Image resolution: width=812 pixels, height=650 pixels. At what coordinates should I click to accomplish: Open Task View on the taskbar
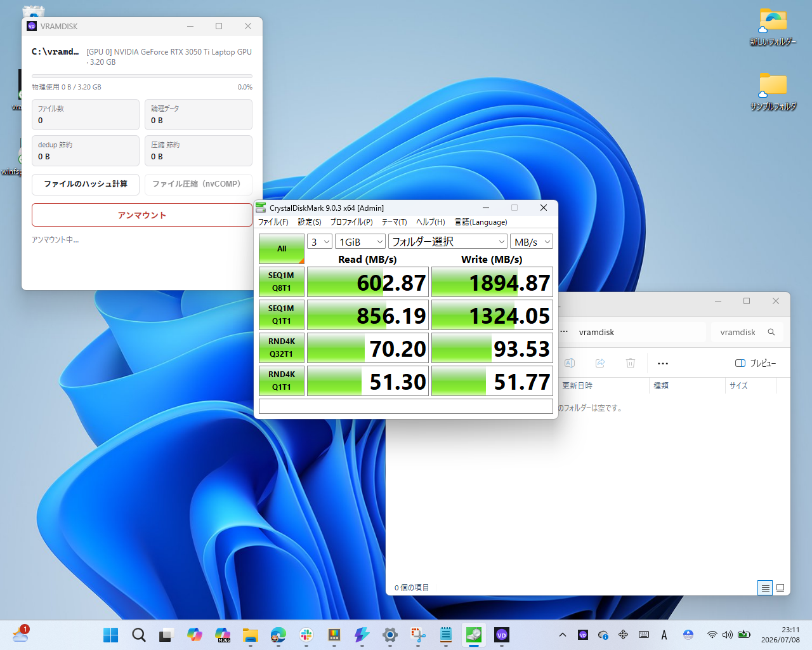click(167, 635)
